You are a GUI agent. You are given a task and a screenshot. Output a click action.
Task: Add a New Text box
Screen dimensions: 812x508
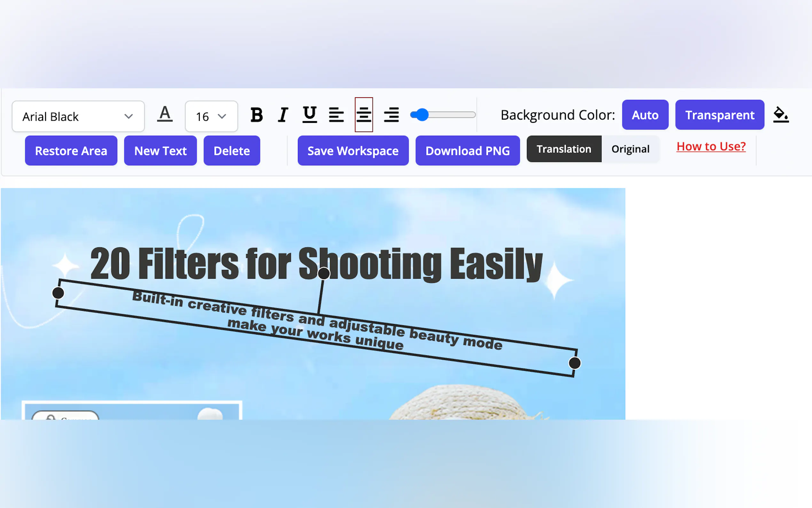[160, 151]
